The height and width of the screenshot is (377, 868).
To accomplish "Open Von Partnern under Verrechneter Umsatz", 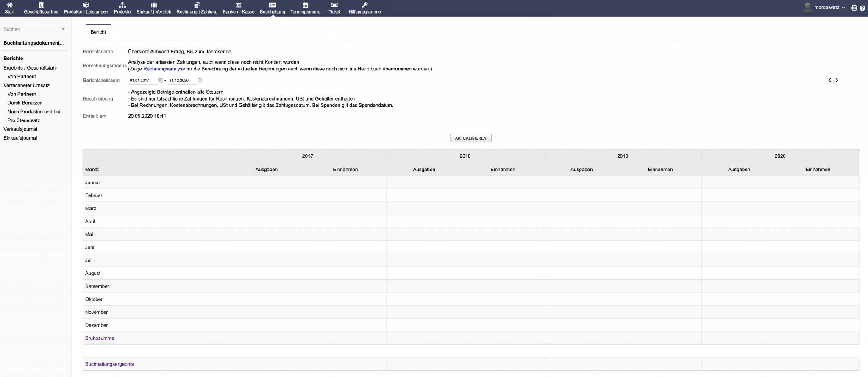I will pyautogui.click(x=22, y=94).
